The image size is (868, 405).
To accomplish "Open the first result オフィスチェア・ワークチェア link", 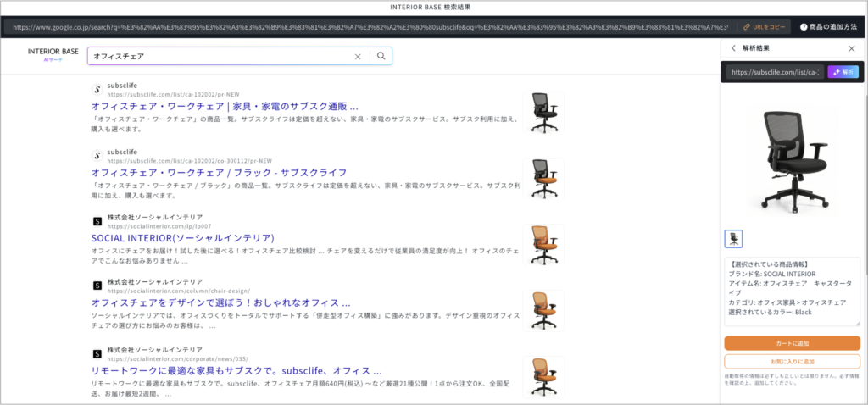I will (224, 107).
